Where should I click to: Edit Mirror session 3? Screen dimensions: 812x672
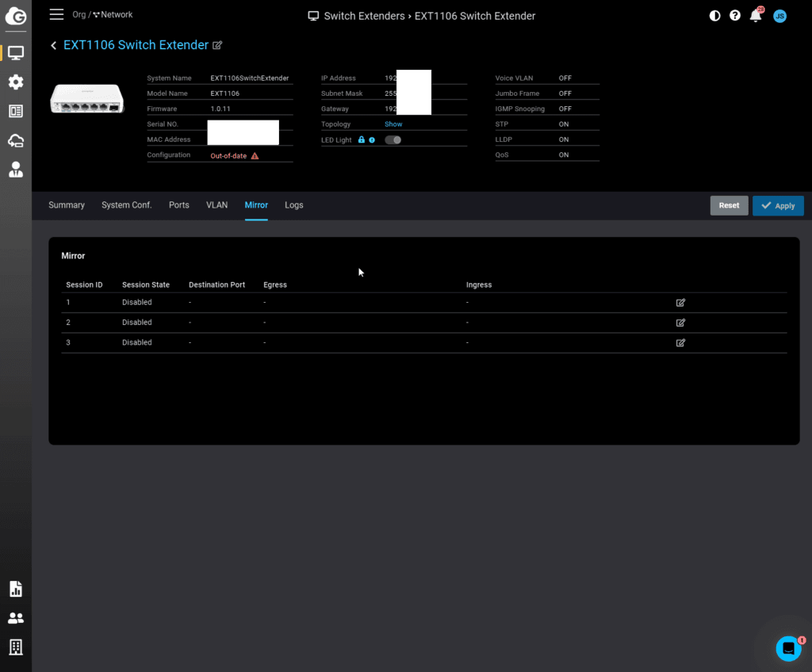point(680,343)
